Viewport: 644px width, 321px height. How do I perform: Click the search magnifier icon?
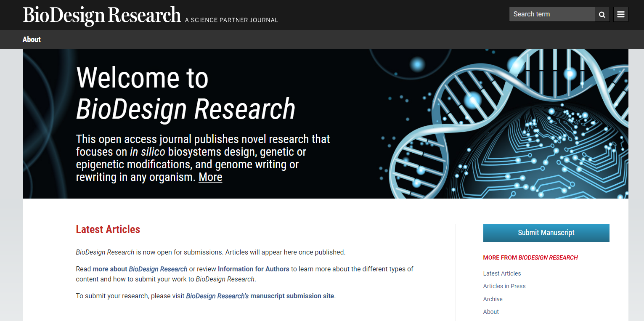coord(602,14)
